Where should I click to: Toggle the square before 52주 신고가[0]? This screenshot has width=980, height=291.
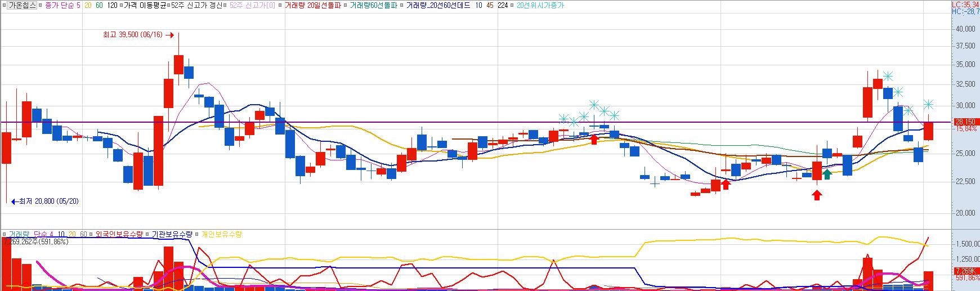pyautogui.click(x=226, y=5)
